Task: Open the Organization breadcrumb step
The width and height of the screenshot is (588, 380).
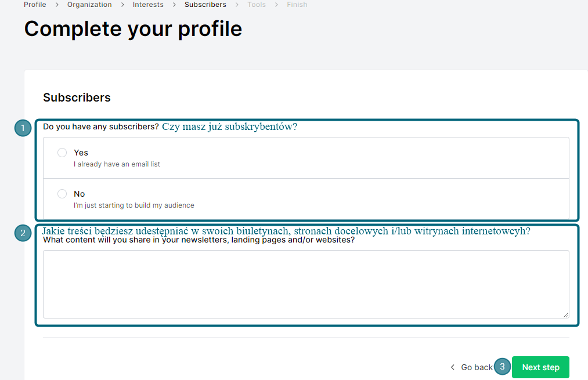Action: coord(89,5)
